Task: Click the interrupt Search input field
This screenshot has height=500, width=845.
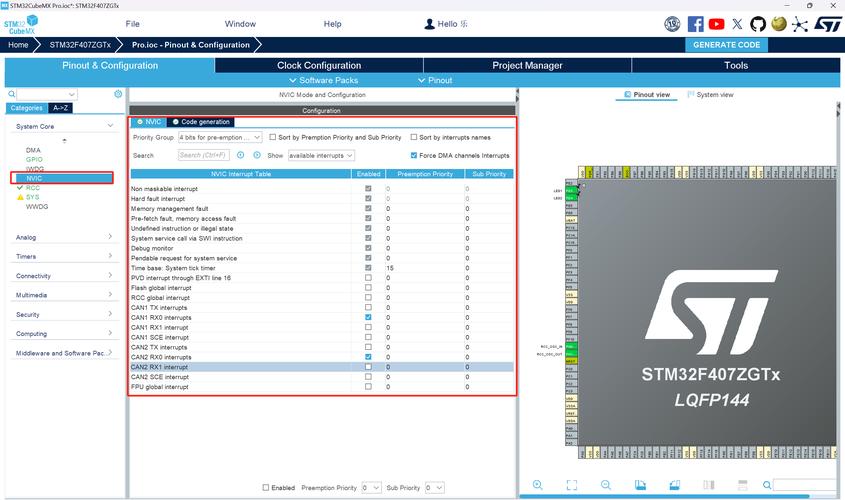Action: (x=203, y=155)
